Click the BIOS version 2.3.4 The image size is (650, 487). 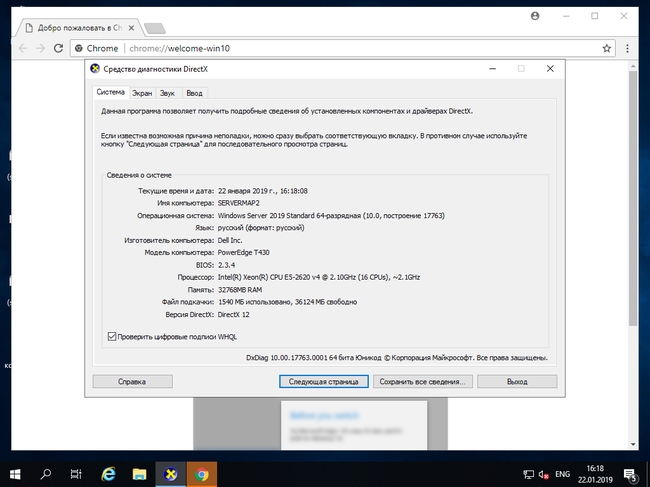(226, 265)
